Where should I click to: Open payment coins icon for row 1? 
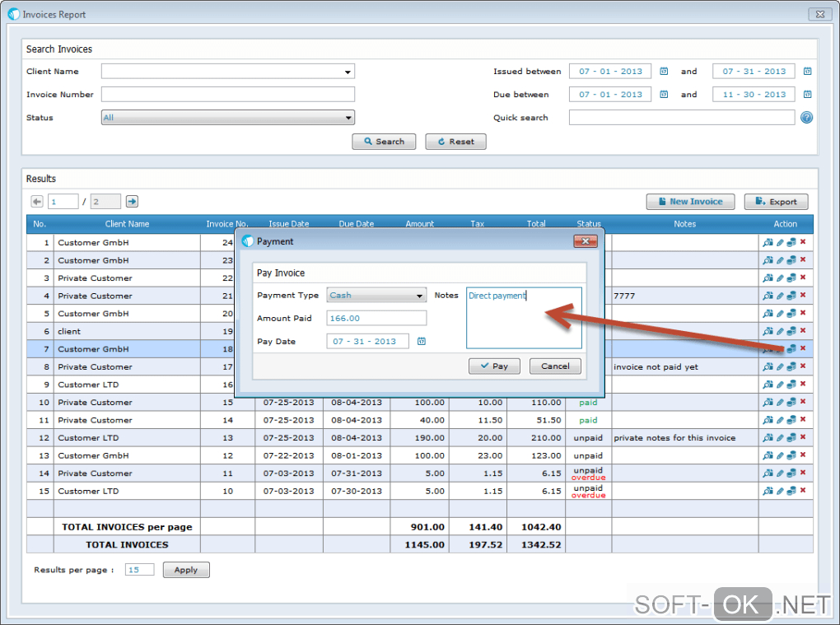(791, 243)
